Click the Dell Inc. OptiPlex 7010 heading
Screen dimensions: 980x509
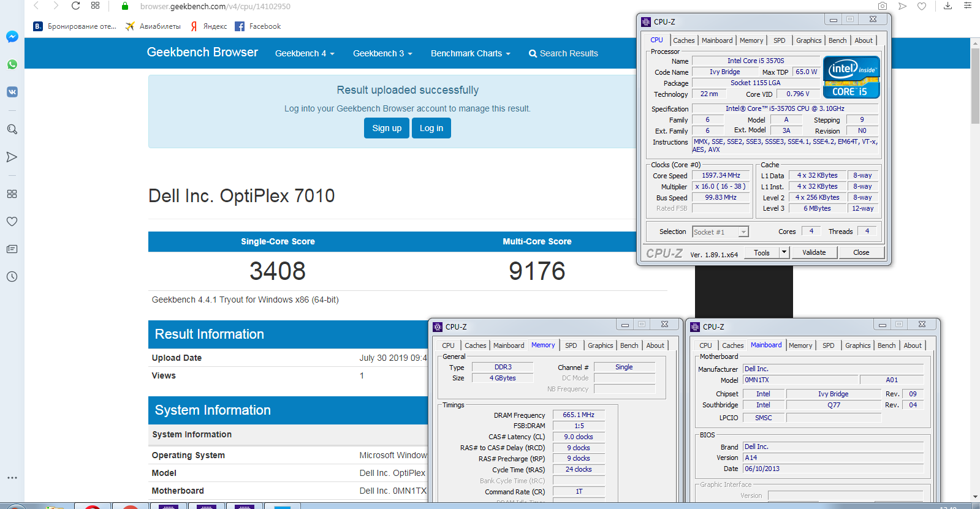tap(241, 196)
